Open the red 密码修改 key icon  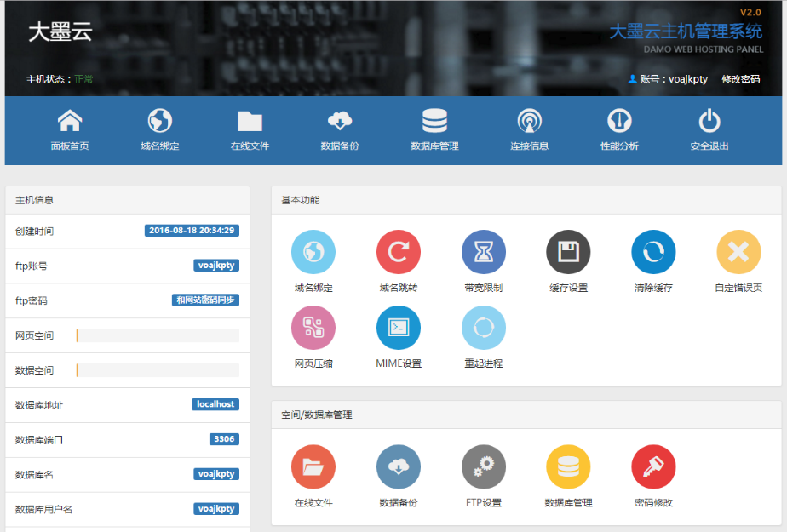pyautogui.click(x=653, y=466)
